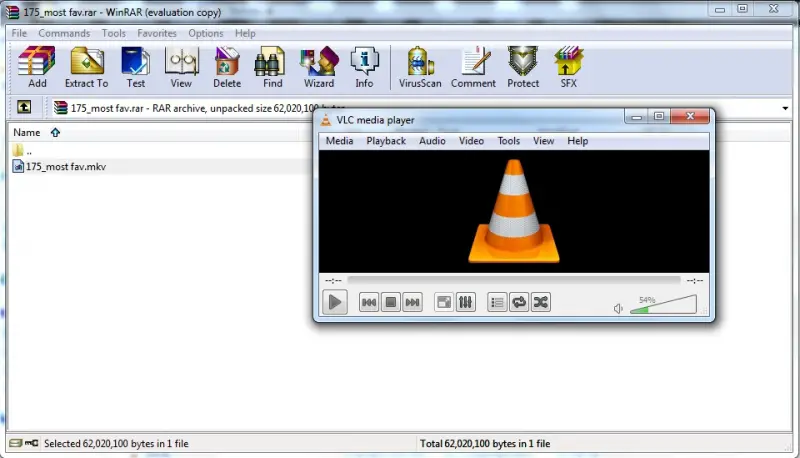Open the VLC Tools menu
Viewport: 800px width, 458px height.
509,141
